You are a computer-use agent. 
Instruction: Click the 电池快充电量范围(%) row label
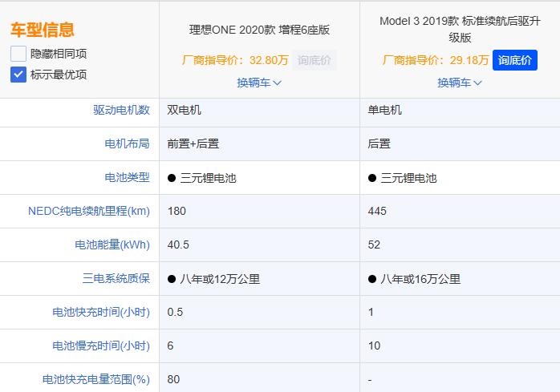[x=96, y=379]
